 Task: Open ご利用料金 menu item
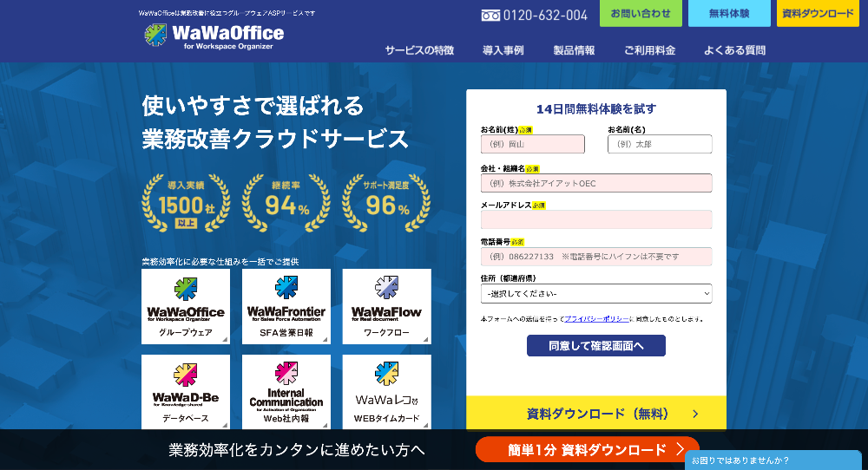pyautogui.click(x=650, y=50)
